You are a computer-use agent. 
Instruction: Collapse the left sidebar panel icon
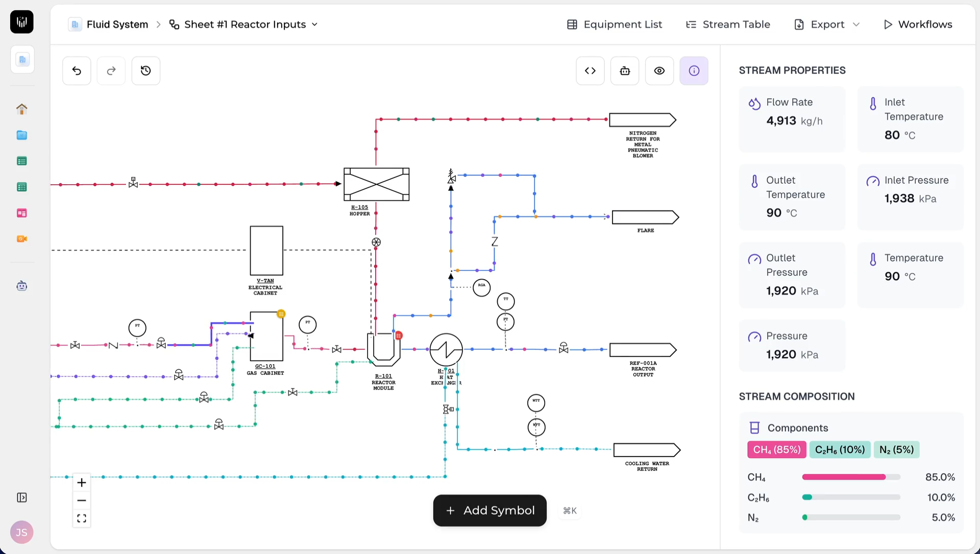point(22,497)
